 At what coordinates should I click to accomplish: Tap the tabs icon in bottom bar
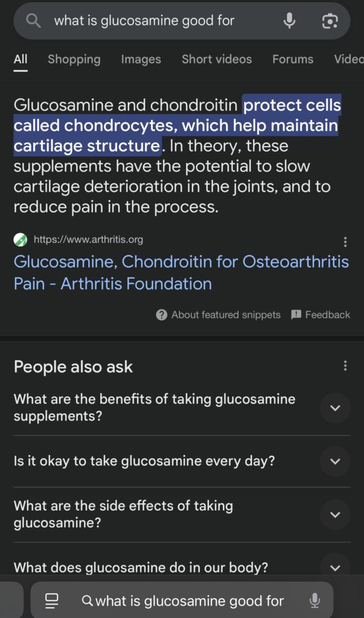52,600
